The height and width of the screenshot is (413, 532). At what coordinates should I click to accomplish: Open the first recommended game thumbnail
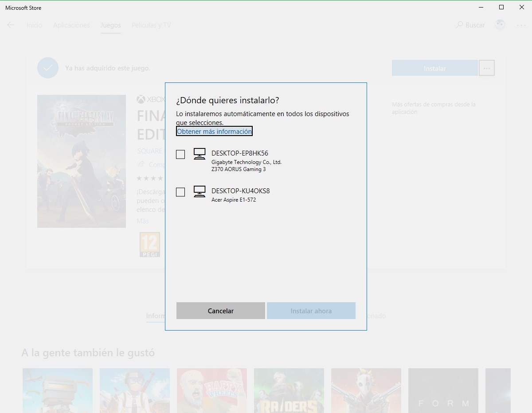58,390
